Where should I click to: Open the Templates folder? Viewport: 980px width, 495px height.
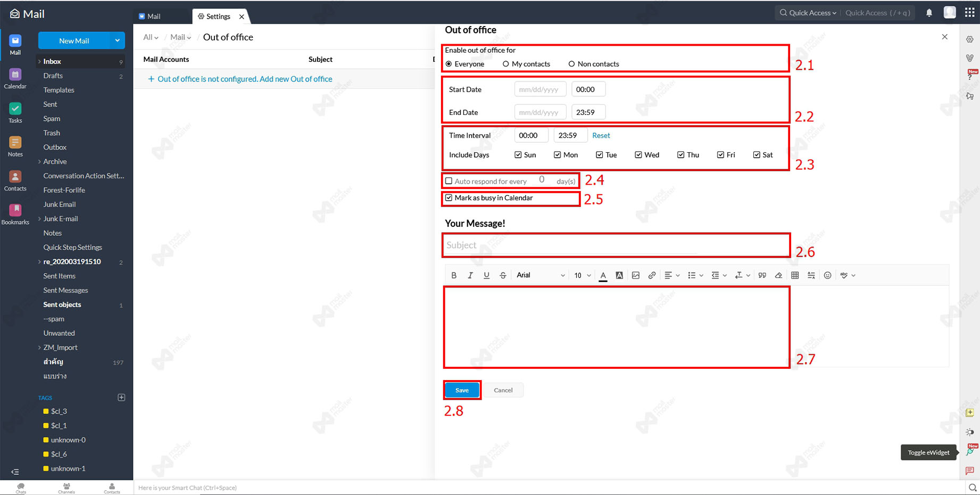[x=59, y=90]
